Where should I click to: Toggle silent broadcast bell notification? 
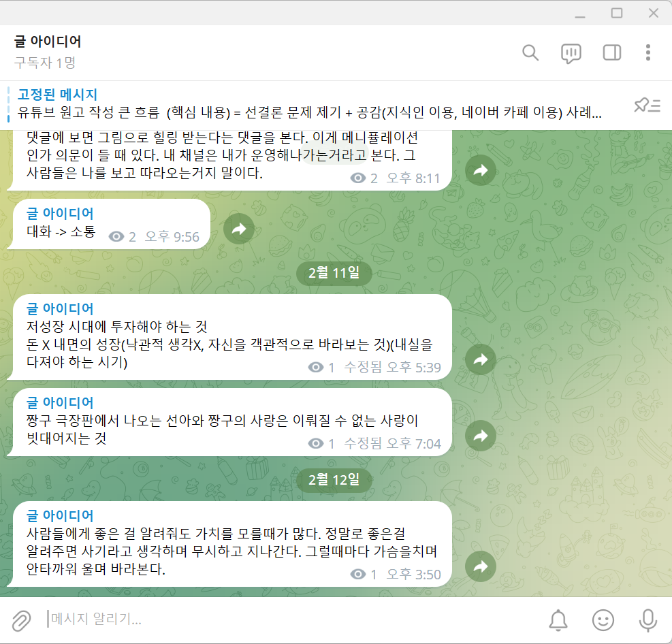tap(558, 620)
